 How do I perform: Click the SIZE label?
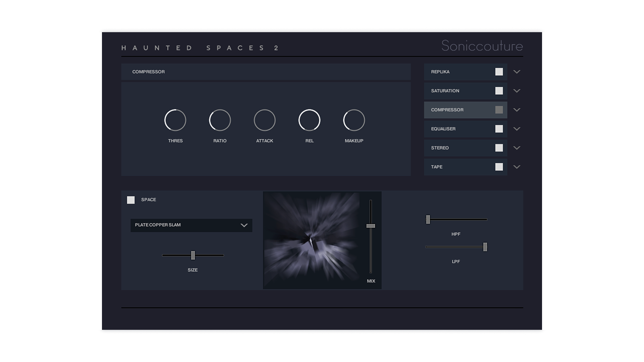(x=193, y=270)
